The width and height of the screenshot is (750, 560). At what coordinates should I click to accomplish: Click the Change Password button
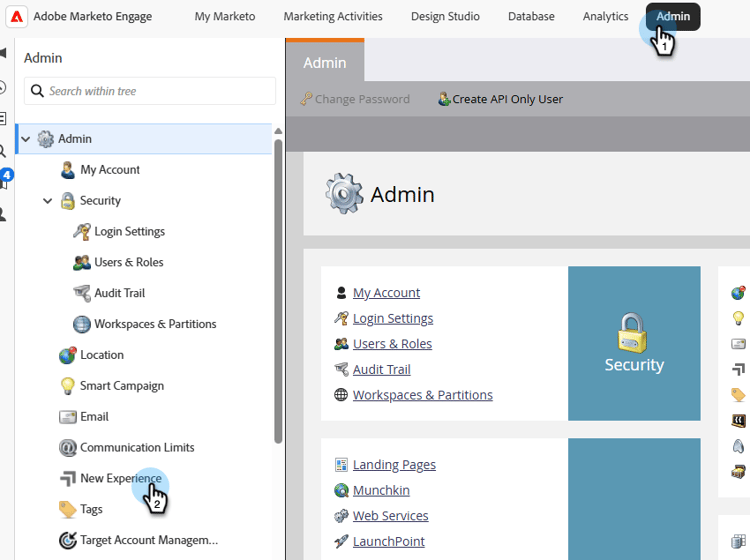[355, 99]
